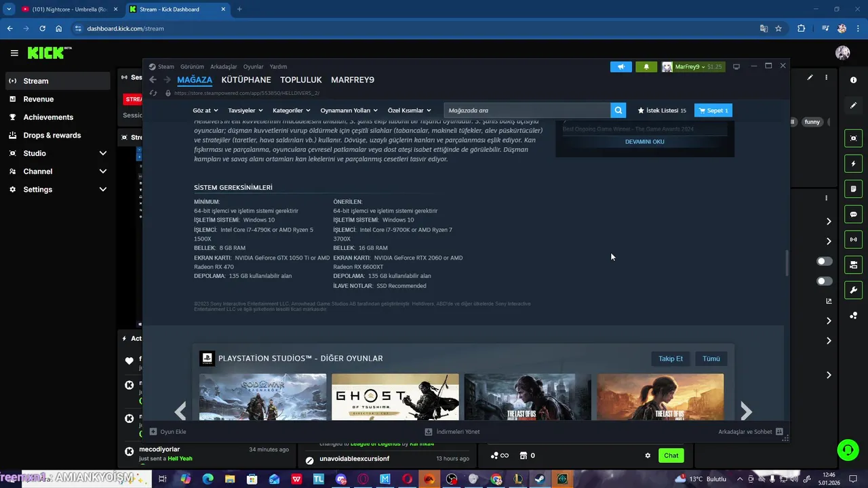
Task: Click the Oyun Ekle plus icon
Action: pos(153,432)
